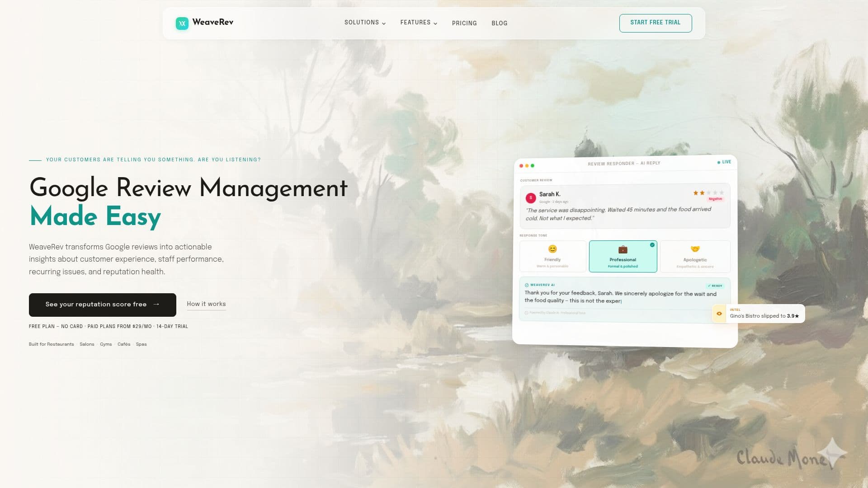868x488 pixels.
Task: Click the Start Free Trial button
Action: (656, 23)
